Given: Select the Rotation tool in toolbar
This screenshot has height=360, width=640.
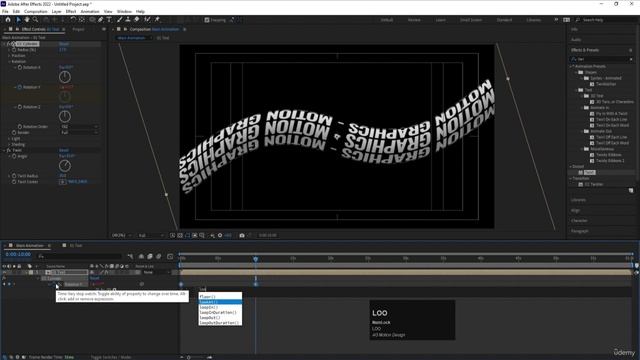Looking at the screenshot, I should pyautogui.click(x=73, y=20).
